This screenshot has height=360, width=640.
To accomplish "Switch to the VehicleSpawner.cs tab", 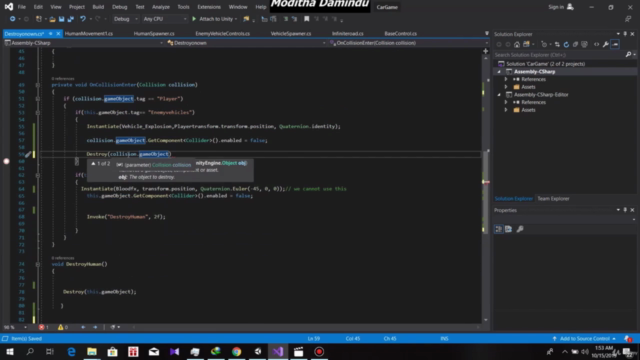I will coord(291,33).
